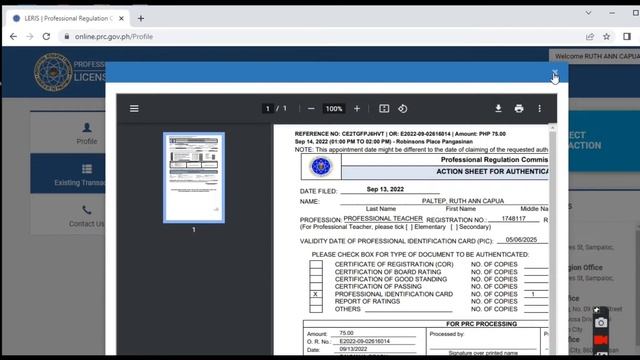Screen dimensions: 640x360
Task: Open Existing Transaction menu item
Action: pos(80,174)
